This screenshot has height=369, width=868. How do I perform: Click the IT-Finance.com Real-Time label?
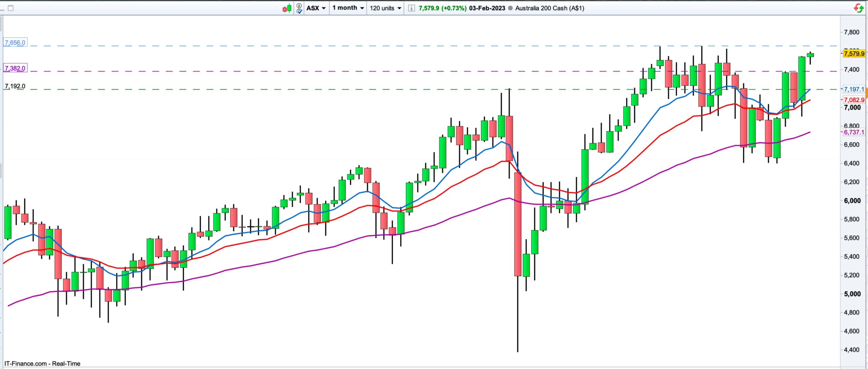pyautogui.click(x=42, y=364)
